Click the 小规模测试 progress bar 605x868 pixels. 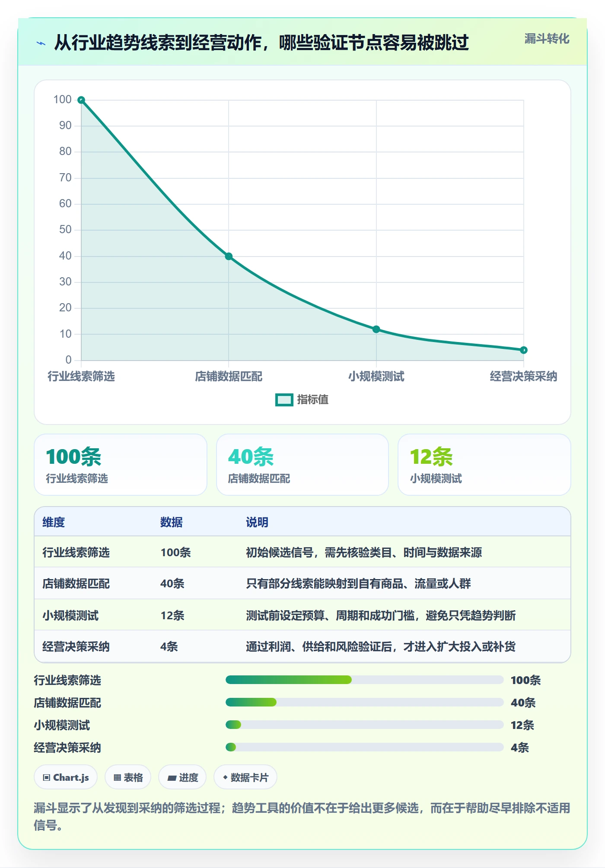[x=365, y=725]
